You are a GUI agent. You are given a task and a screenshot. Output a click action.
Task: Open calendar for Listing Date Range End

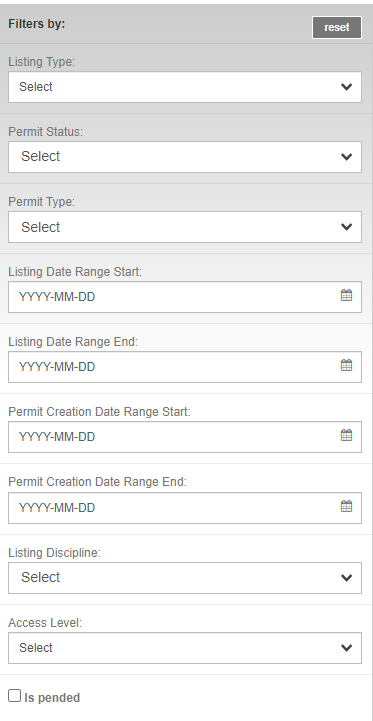(346, 365)
